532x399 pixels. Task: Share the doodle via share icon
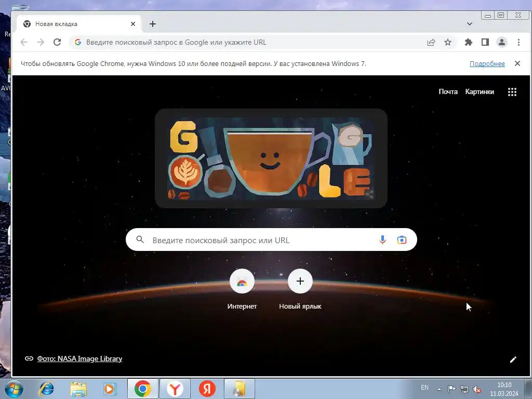(x=370, y=193)
